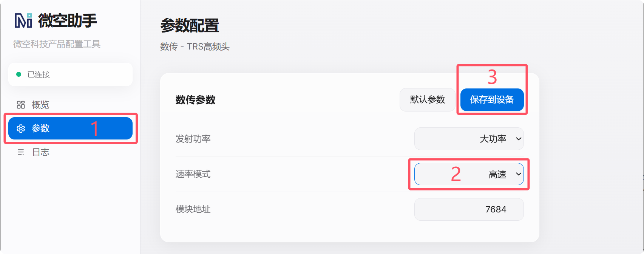
Task: Click the gear icon beside 参数
Action: (x=21, y=129)
